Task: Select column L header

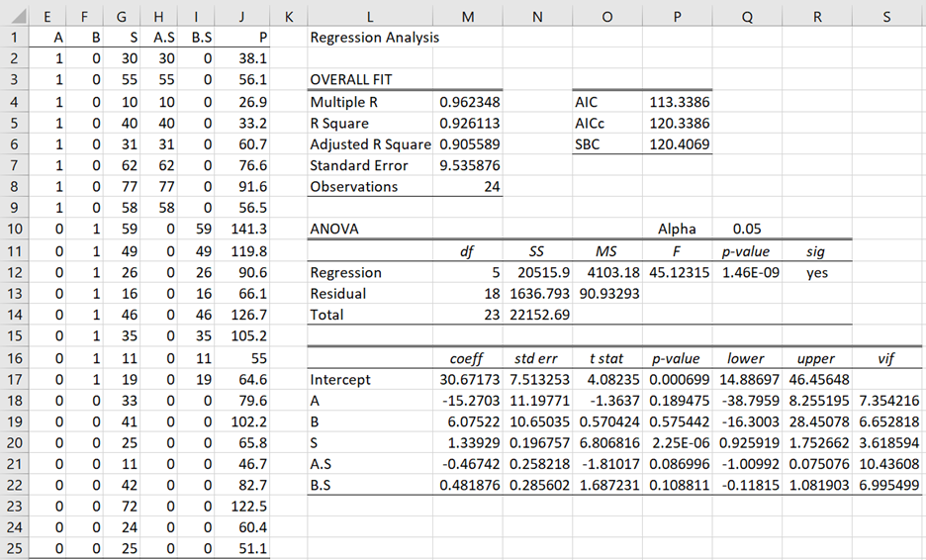Action: (x=370, y=17)
